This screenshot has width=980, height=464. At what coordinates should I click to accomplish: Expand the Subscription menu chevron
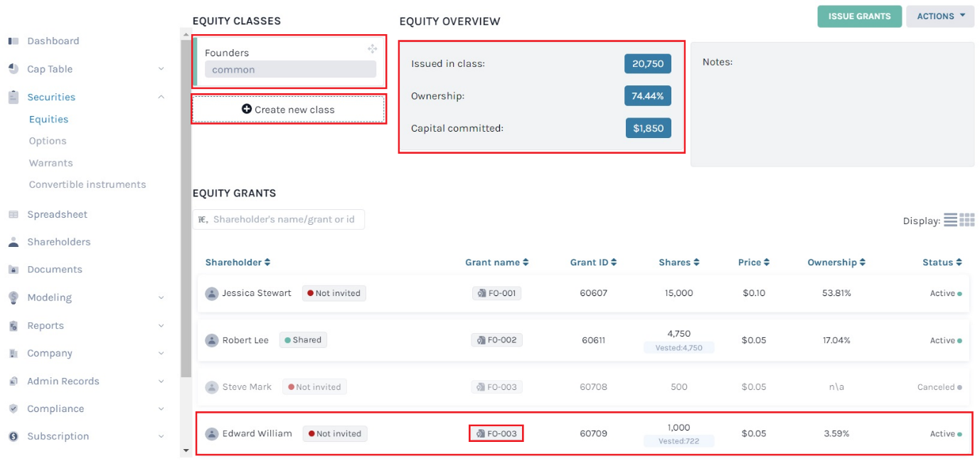click(x=161, y=436)
